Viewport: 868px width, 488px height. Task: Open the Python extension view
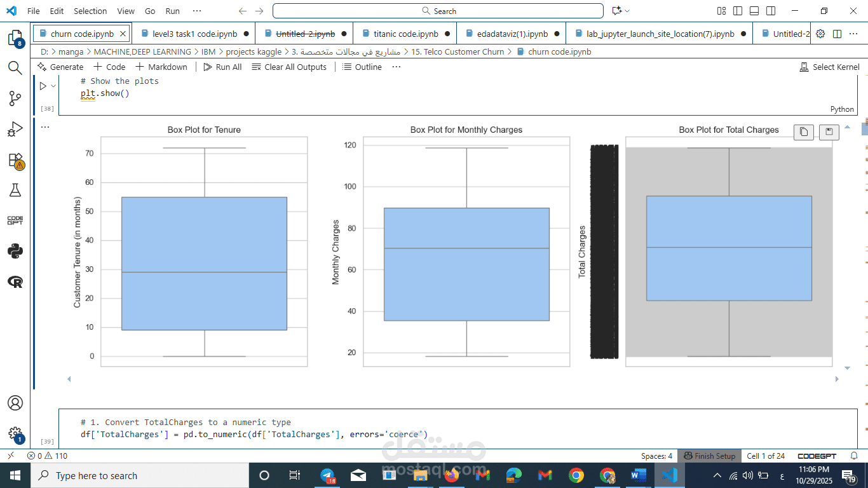(15, 251)
